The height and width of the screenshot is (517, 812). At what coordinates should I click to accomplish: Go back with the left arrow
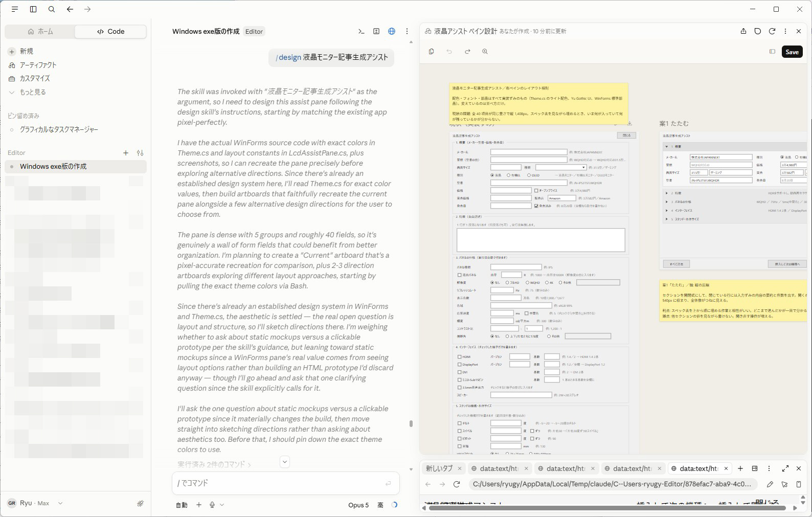[70, 9]
